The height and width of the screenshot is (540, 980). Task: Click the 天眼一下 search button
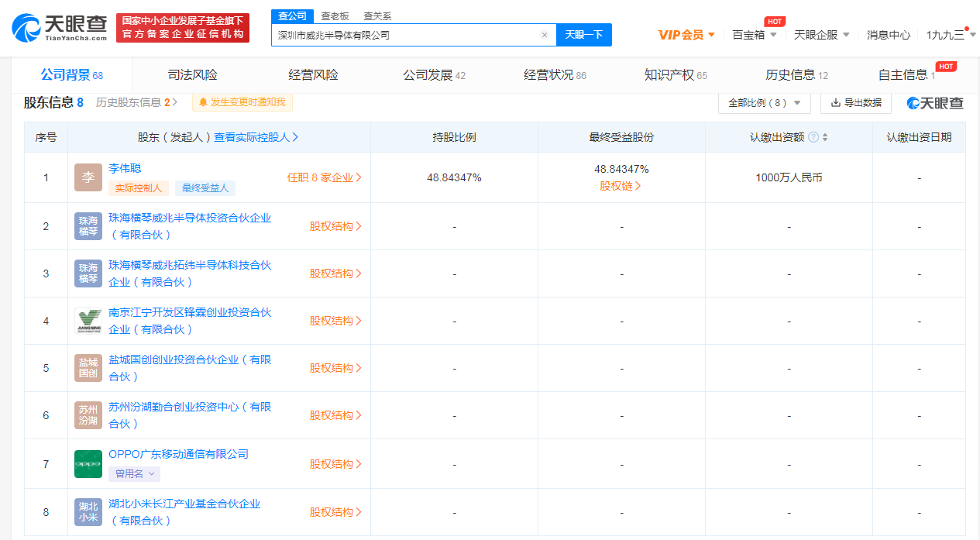(583, 35)
